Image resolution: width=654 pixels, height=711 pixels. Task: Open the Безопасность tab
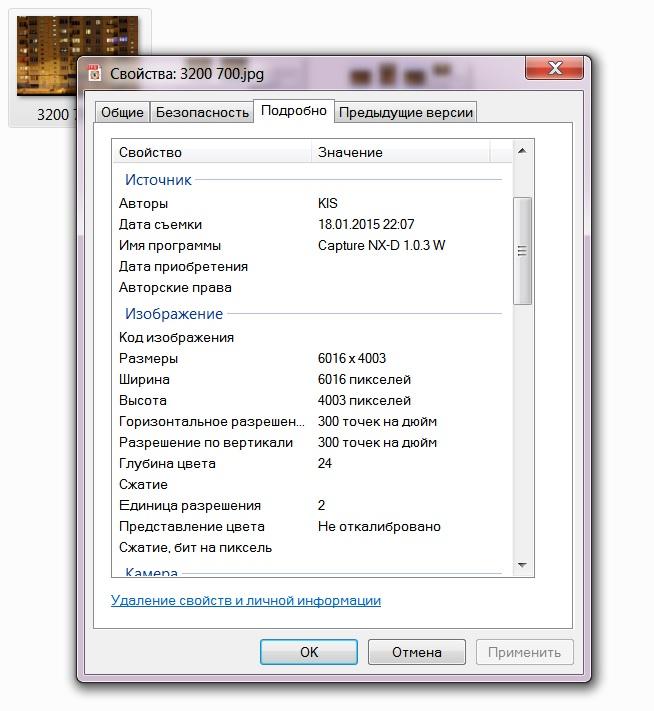point(202,112)
